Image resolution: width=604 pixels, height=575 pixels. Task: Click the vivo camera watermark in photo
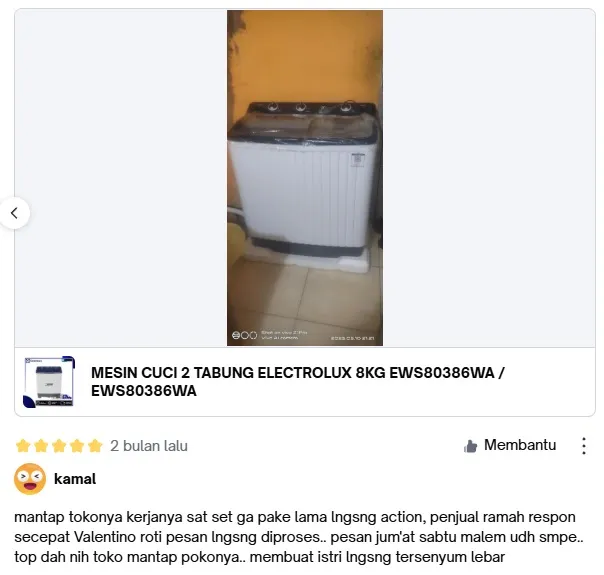coord(270,335)
